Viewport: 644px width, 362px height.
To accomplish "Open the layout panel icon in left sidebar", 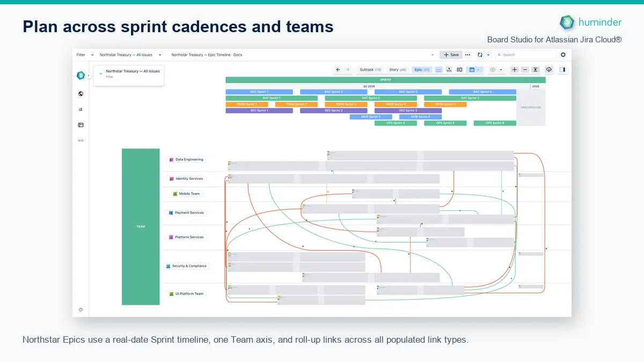I will (80, 125).
